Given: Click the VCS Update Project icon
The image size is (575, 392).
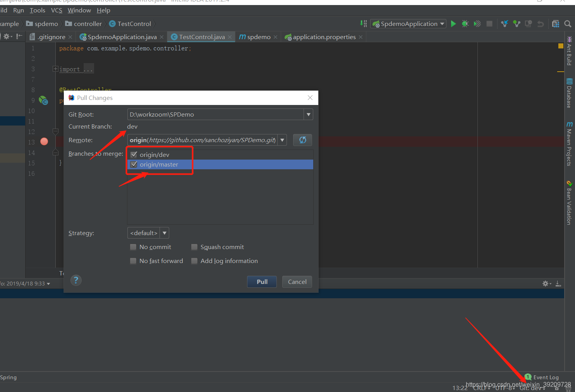Looking at the screenshot, I should (505, 24).
